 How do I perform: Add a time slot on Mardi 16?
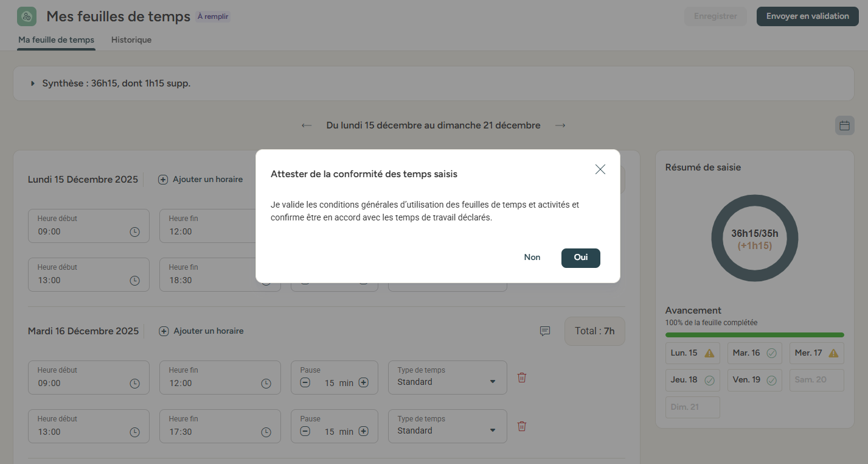[x=201, y=331]
